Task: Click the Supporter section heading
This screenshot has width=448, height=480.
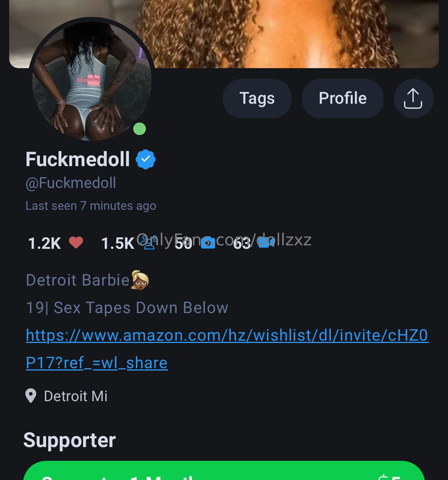Action: tap(69, 440)
